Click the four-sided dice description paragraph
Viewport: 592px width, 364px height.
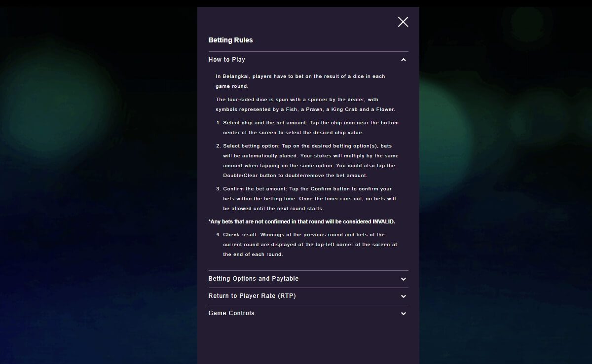coord(305,105)
